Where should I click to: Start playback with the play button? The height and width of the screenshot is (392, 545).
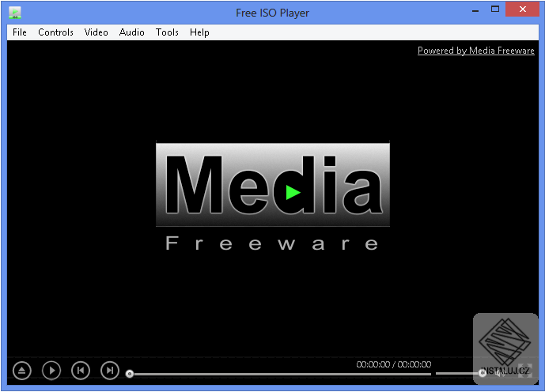pyautogui.click(x=51, y=371)
